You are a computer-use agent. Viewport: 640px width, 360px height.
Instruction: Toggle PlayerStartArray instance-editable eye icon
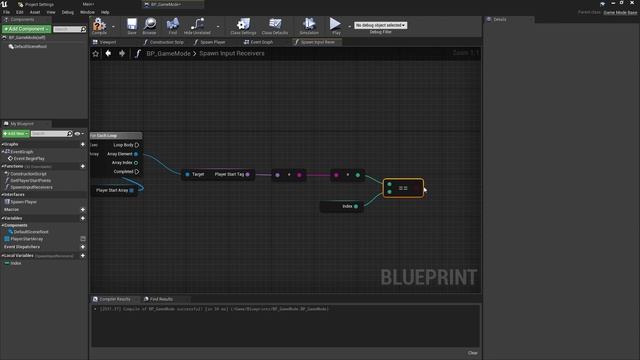point(83,239)
